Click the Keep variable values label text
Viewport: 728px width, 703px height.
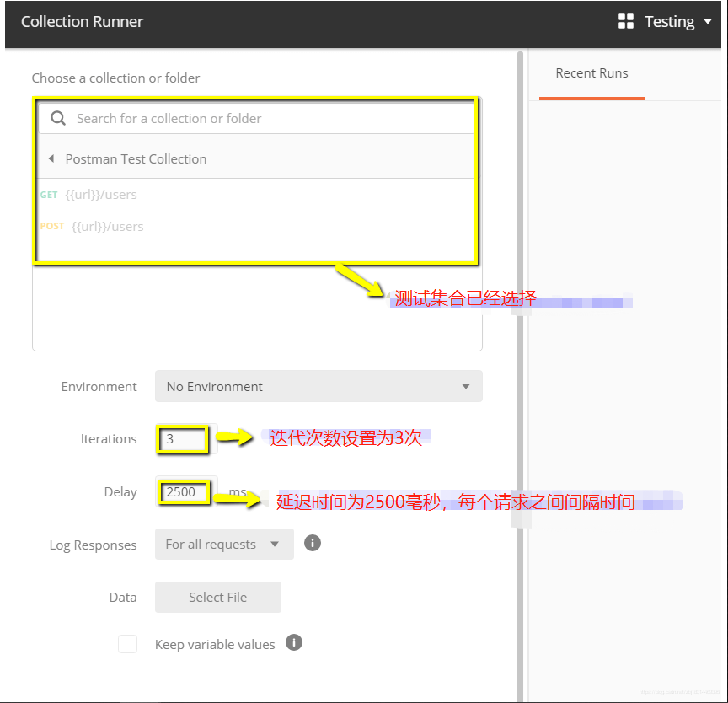[215, 645]
